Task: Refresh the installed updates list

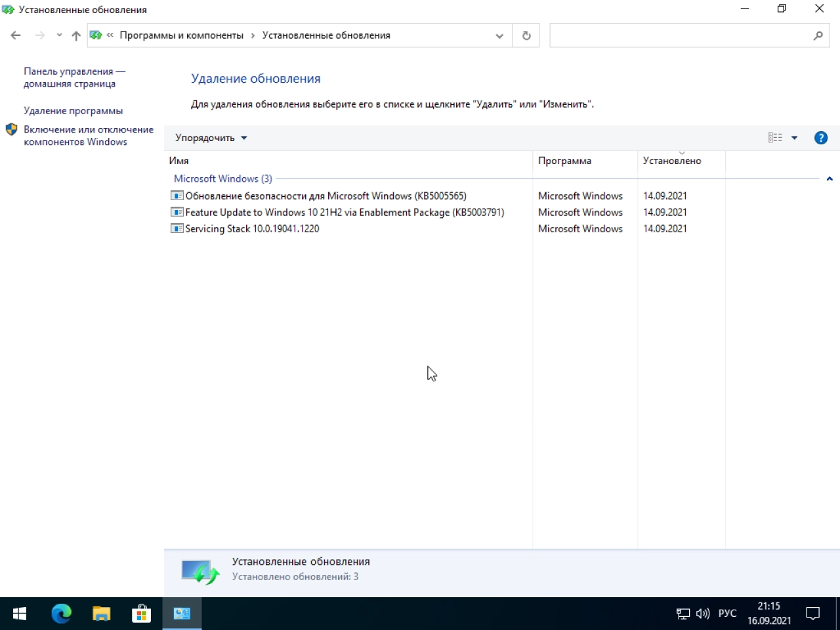Action: coord(526,35)
